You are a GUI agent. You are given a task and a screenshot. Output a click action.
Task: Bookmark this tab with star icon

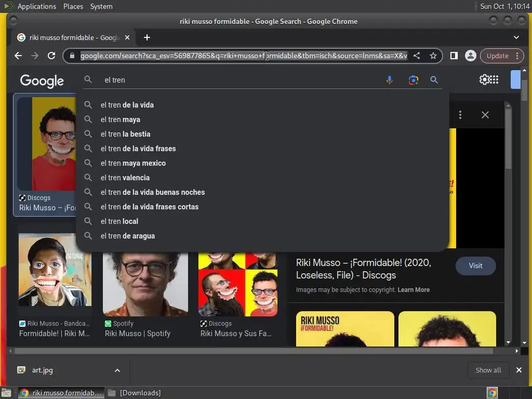pos(433,56)
